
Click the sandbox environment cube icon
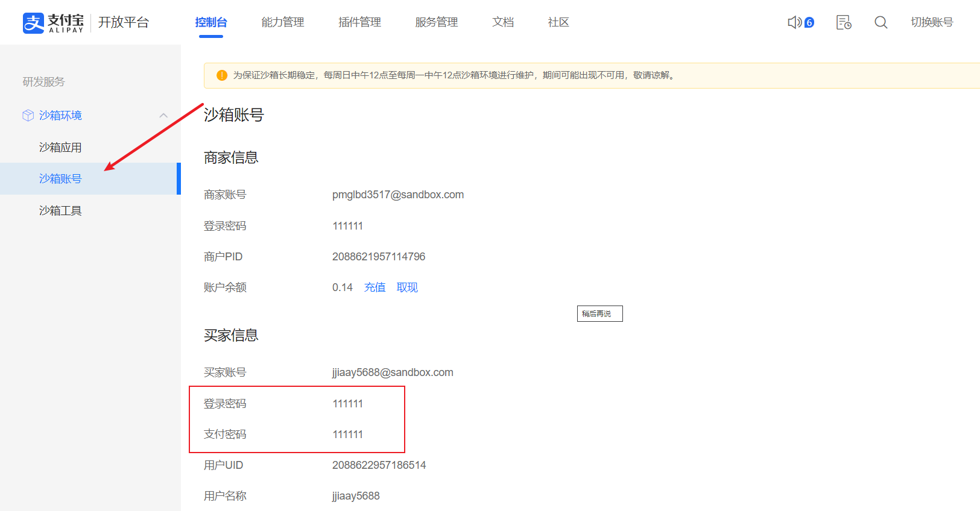[x=28, y=115]
